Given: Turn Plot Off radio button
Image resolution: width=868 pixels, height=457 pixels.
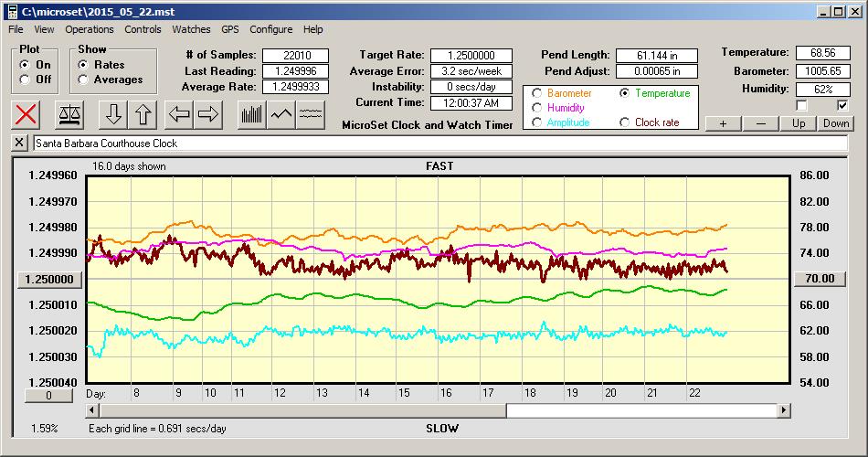Looking at the screenshot, I should (25, 80).
